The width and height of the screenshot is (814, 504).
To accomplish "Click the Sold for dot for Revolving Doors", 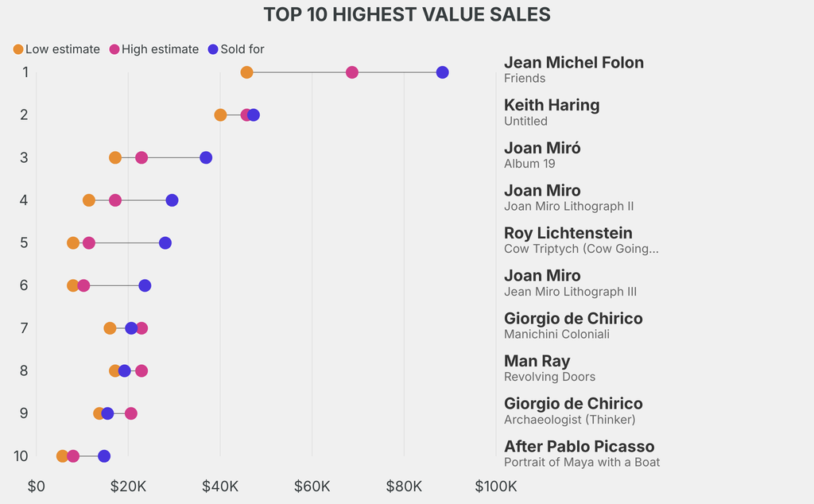I will (x=124, y=370).
